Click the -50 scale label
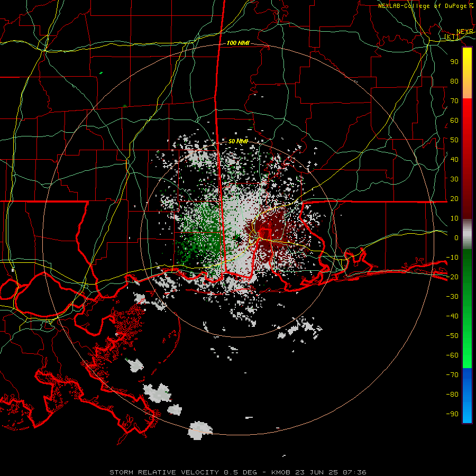The image size is (476, 476). coord(452,336)
